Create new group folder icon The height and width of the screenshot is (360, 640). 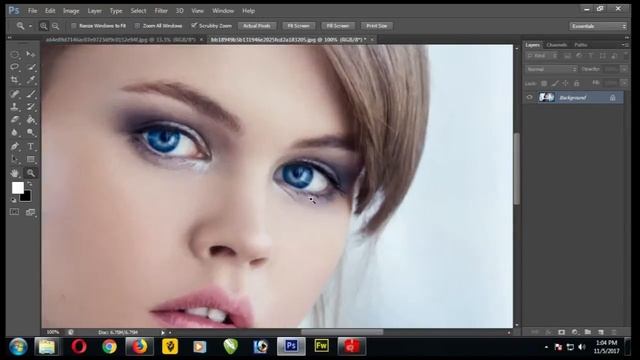tap(588, 332)
